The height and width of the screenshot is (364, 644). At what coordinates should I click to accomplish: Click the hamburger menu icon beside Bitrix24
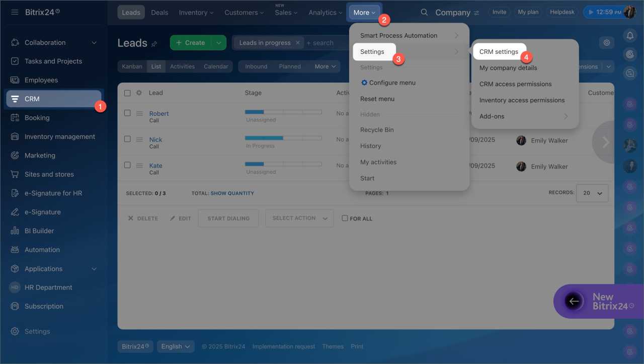point(15,12)
